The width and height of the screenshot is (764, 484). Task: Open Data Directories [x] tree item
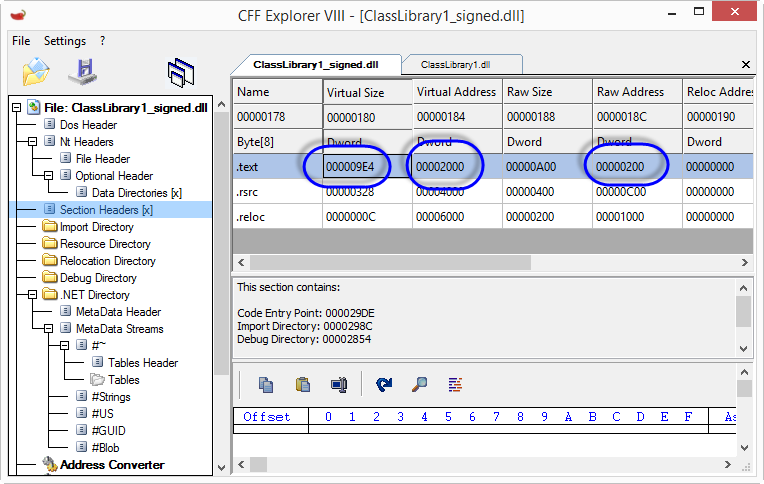click(x=137, y=193)
